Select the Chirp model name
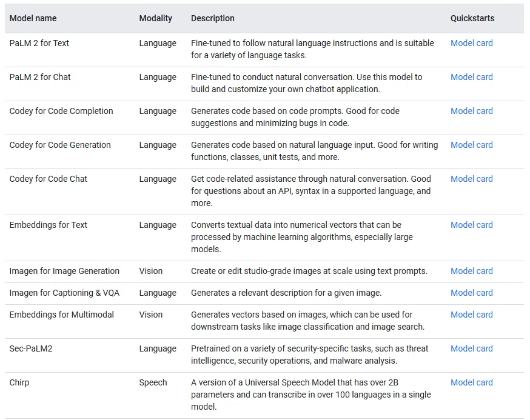 tap(19, 382)
